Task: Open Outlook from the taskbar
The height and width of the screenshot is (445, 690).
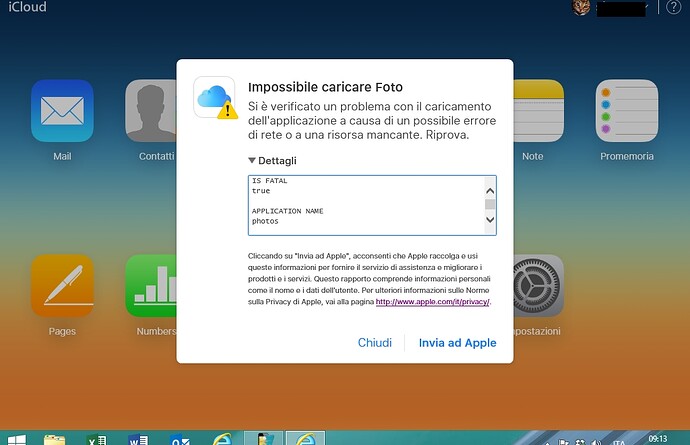Action: pyautogui.click(x=180, y=440)
